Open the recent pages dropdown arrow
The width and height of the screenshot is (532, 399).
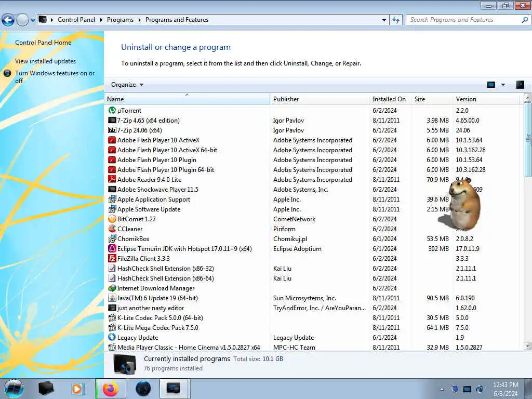click(33, 20)
